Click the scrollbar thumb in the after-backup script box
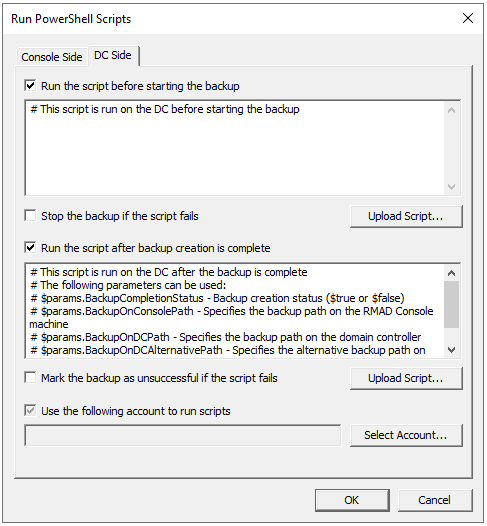Screen dimensions: 487x526 point(451,304)
